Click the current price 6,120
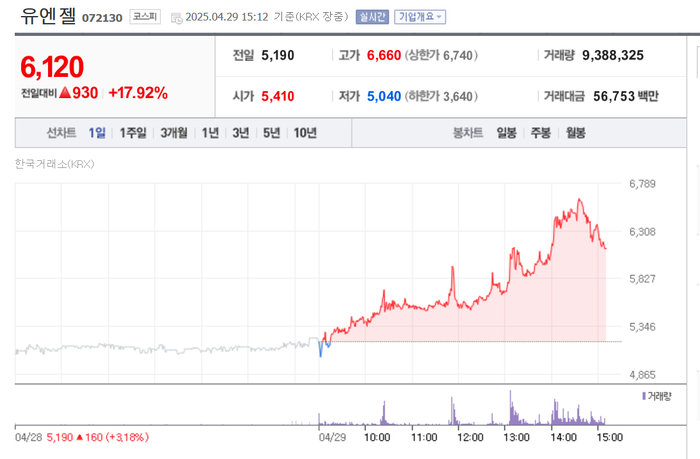Image resolution: width=700 pixels, height=459 pixels. click(52, 67)
